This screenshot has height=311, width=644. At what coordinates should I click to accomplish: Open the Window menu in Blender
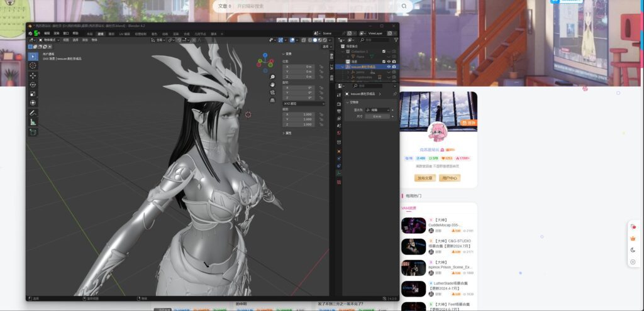coord(66,33)
